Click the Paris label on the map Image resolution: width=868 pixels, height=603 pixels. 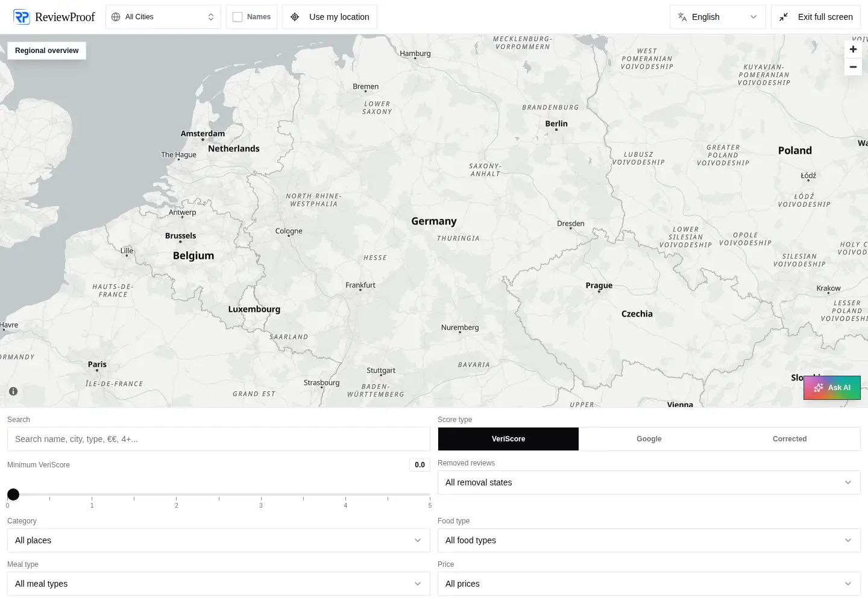click(97, 364)
